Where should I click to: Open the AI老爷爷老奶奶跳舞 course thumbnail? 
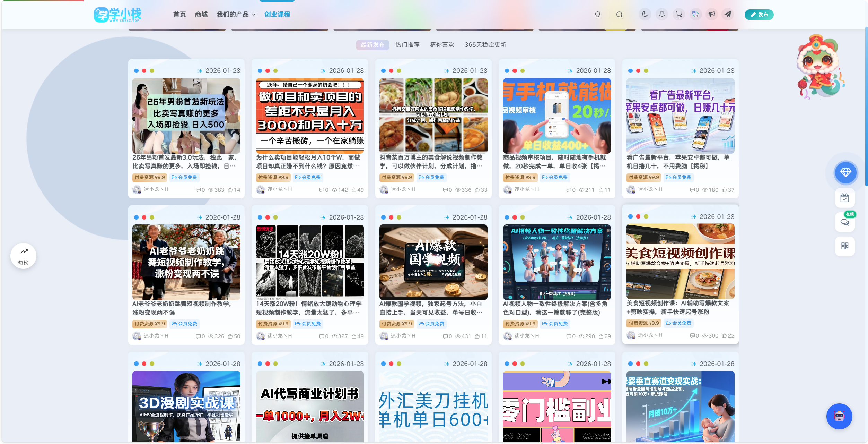point(186,262)
